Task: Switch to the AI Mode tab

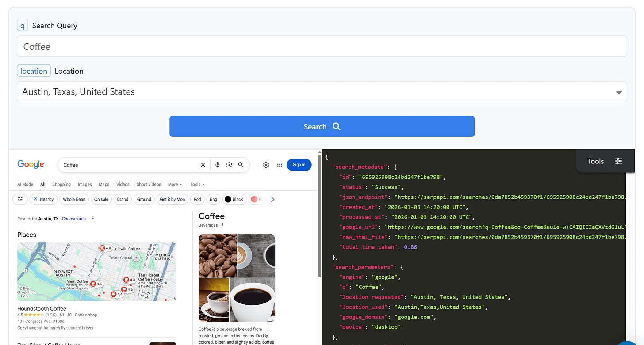Action: click(25, 184)
